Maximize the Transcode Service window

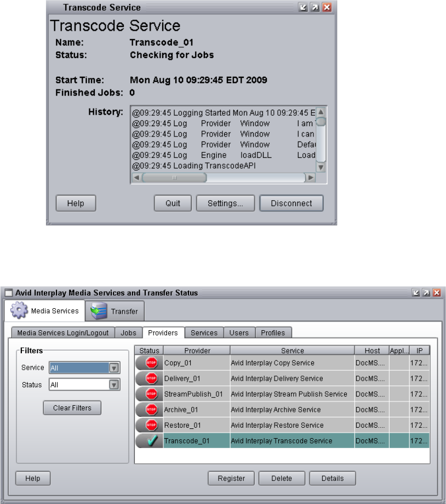(x=315, y=7)
